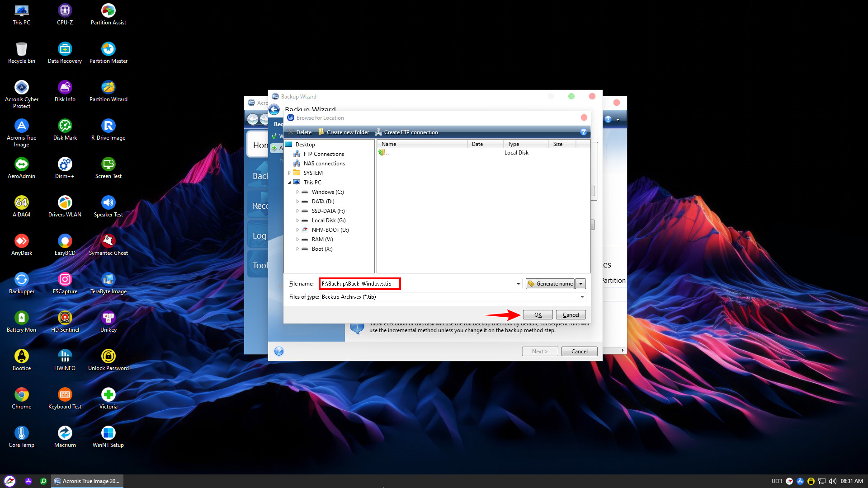Click Create FTP connection icon
The height and width of the screenshot is (488, 868).
pos(378,132)
